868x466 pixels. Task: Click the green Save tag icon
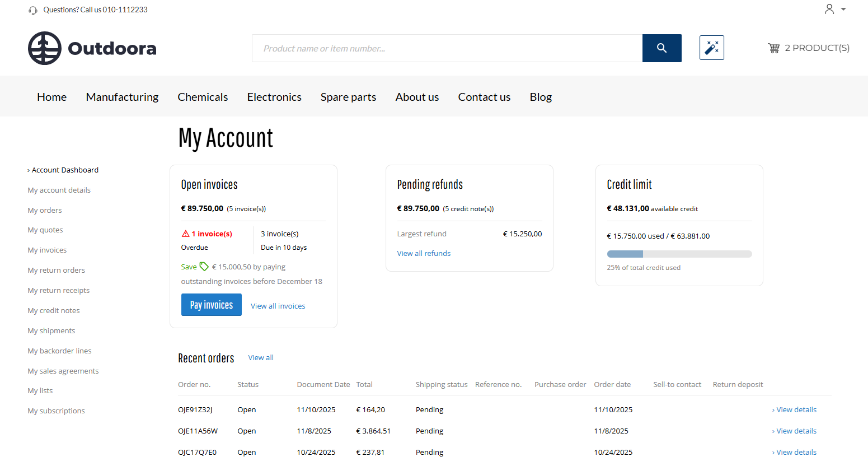pos(204,267)
